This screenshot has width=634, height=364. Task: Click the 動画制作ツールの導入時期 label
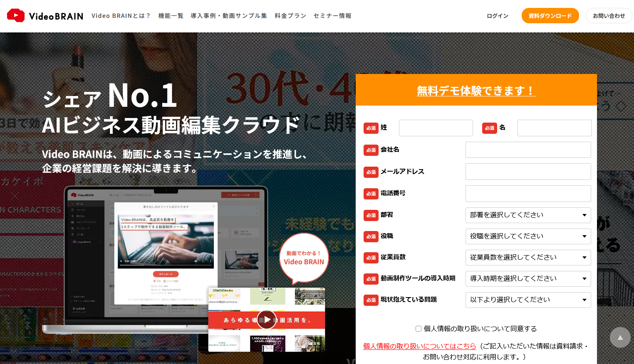[418, 278]
